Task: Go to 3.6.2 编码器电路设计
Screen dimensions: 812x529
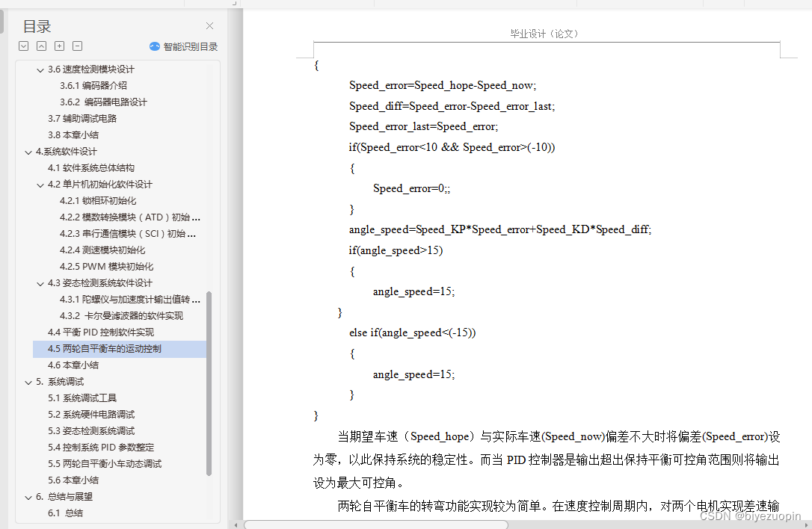Action: pos(103,102)
